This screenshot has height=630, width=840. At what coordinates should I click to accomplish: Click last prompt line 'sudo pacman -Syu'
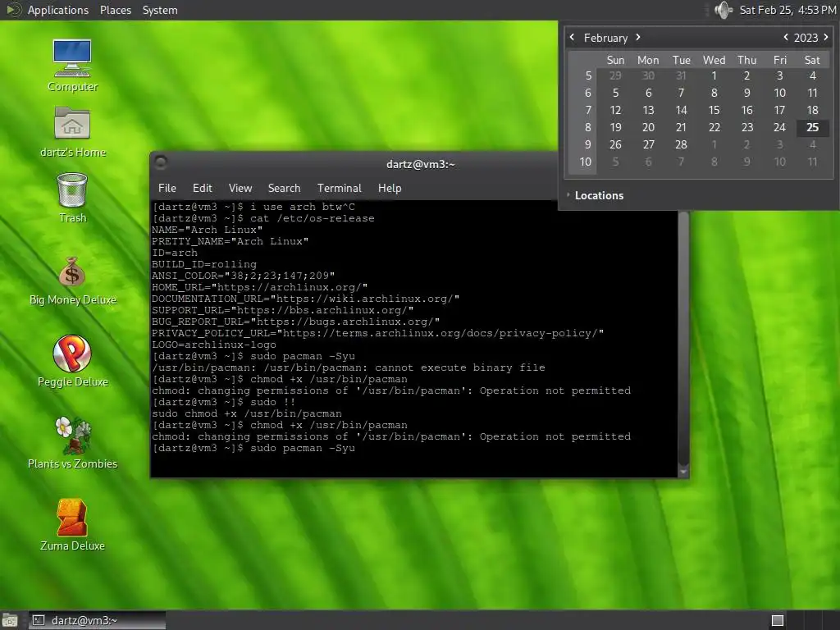pyautogui.click(x=253, y=449)
